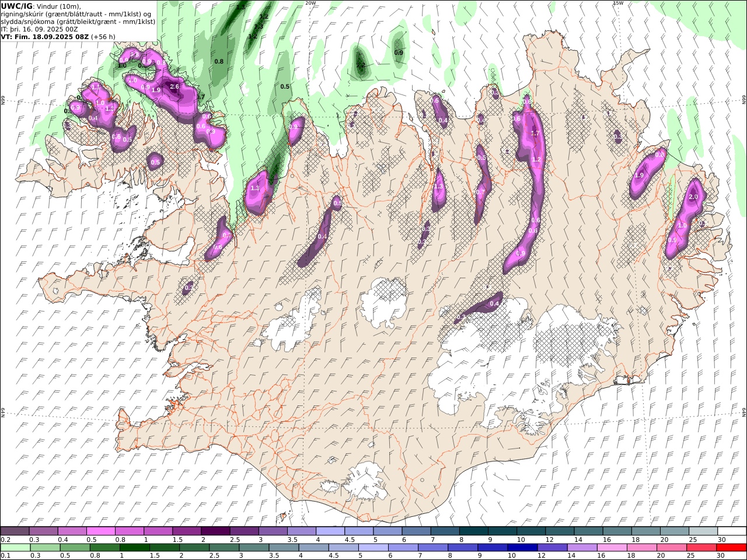Click the 2.0 snowfall value in the east
This screenshot has width=747, height=560.
(693, 197)
